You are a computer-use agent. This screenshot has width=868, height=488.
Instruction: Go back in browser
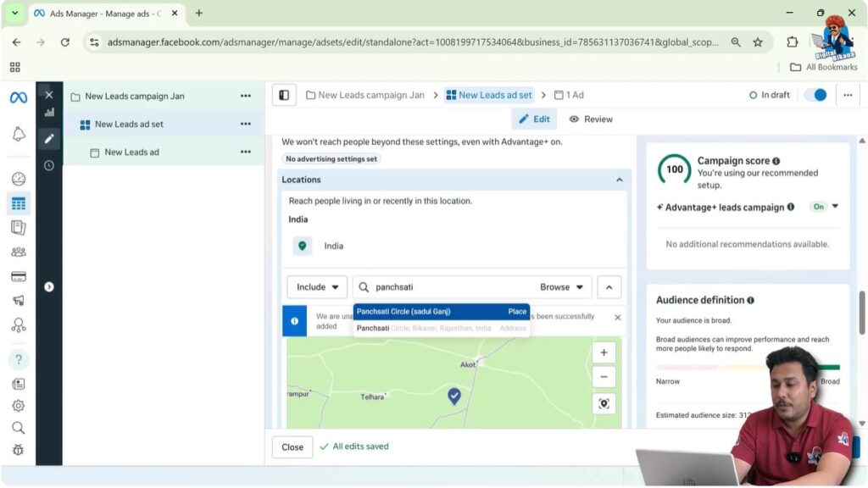16,42
